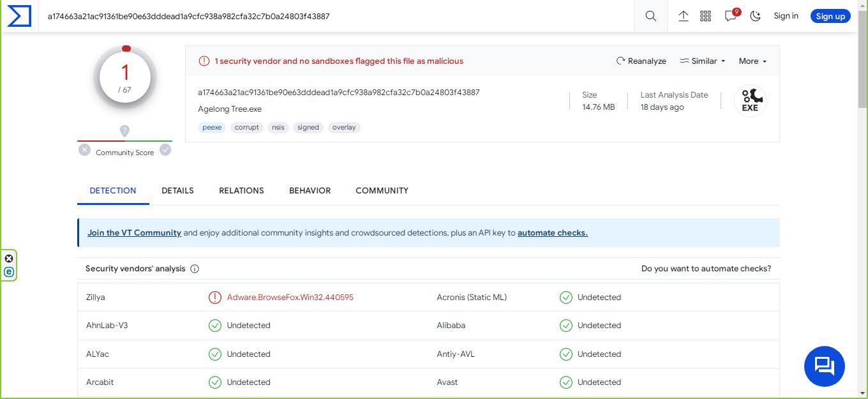
Task: Click the info icon beside Security vendors' analysis
Action: (x=195, y=269)
